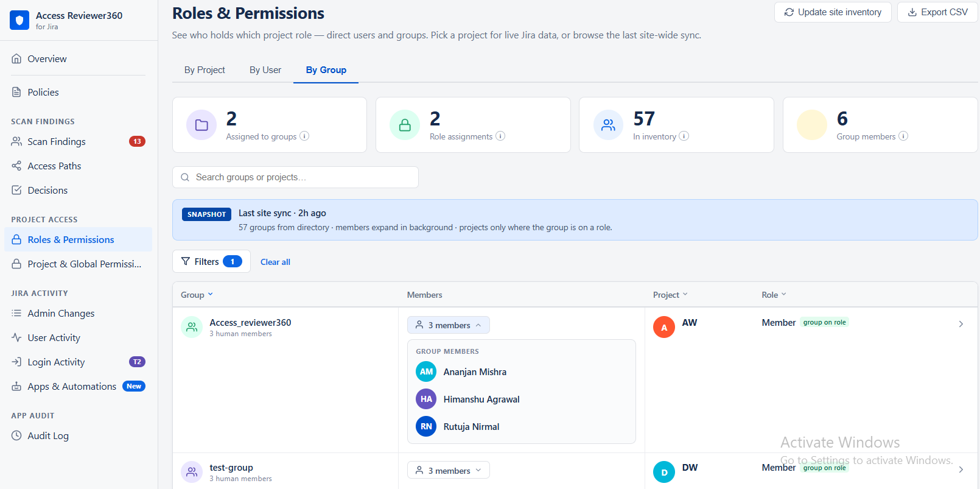Click the HA avatar of Himanshu Agrawal
The width and height of the screenshot is (980, 489).
tap(426, 399)
